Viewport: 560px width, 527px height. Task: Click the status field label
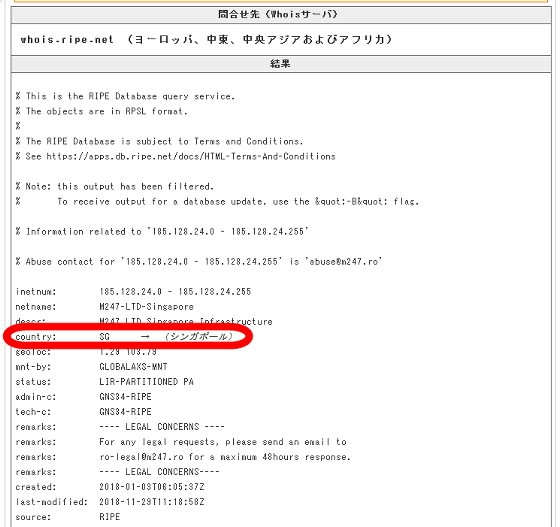click(x=33, y=382)
